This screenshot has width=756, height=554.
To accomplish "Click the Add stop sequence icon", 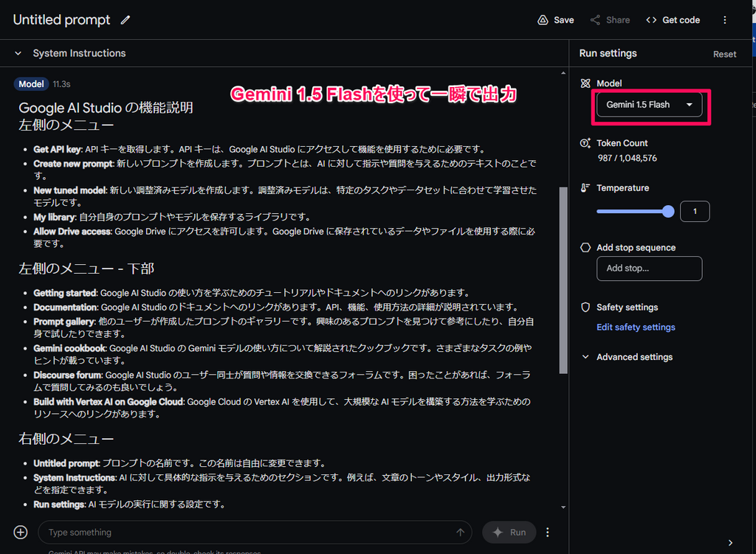I will coord(585,248).
